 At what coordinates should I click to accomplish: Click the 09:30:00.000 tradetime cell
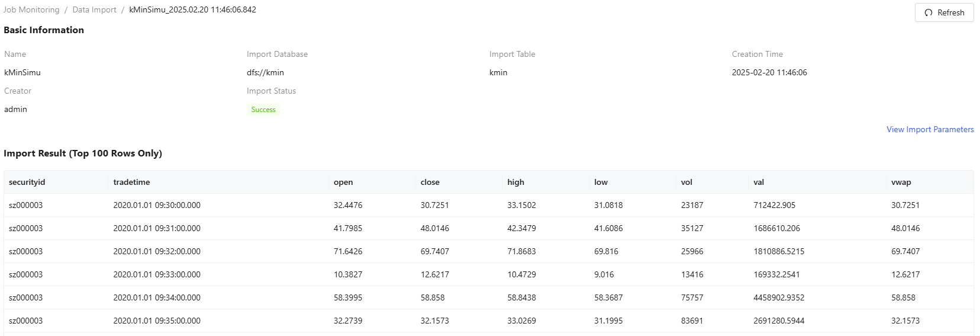pyautogui.click(x=157, y=205)
